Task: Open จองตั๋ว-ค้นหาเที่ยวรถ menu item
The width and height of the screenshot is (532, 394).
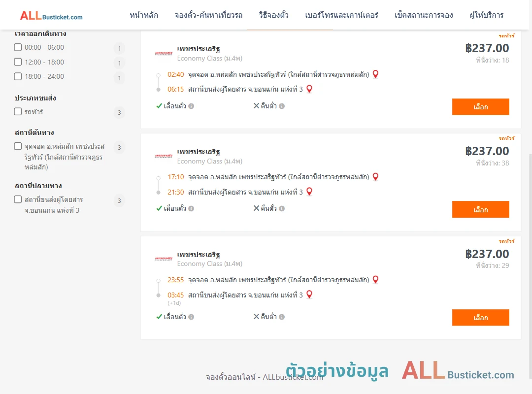Action: (209, 15)
